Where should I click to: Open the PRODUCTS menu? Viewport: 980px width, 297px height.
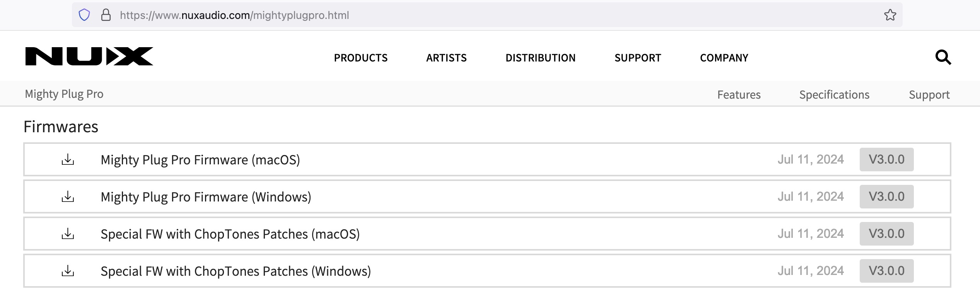[360, 58]
